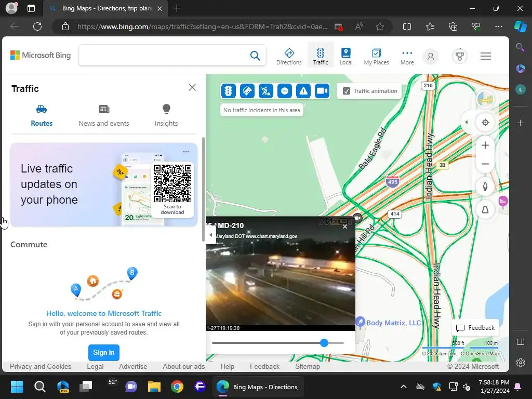Open Edge split screen button

coord(407,26)
